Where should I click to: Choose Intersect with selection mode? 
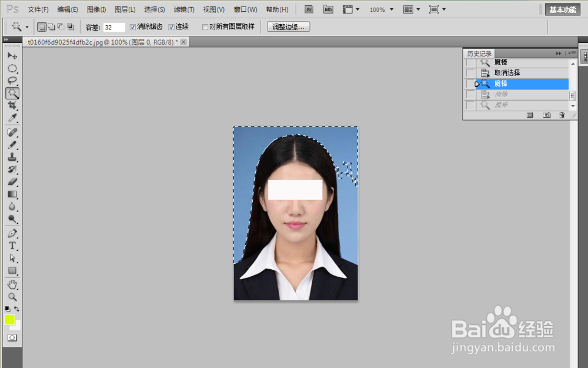click(71, 26)
